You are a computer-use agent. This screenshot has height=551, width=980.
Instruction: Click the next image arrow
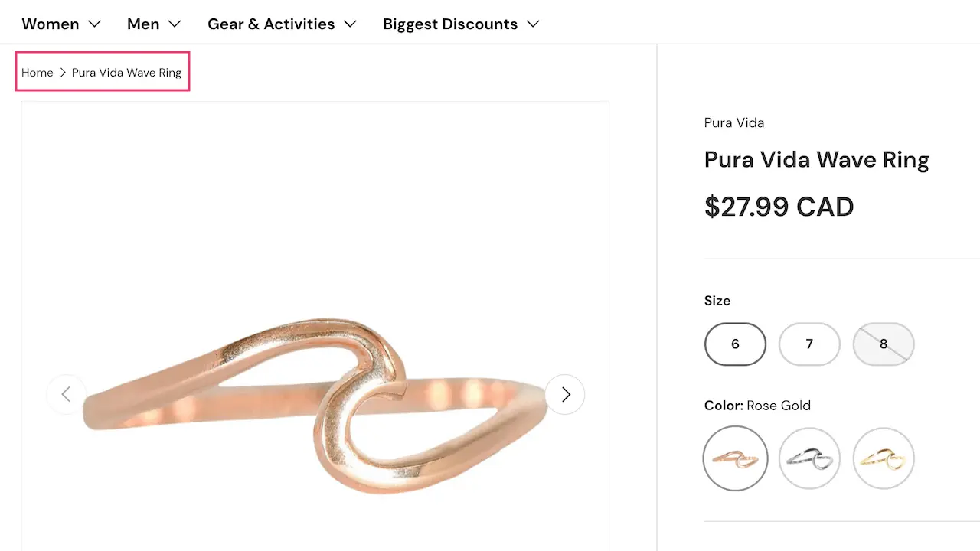[565, 394]
